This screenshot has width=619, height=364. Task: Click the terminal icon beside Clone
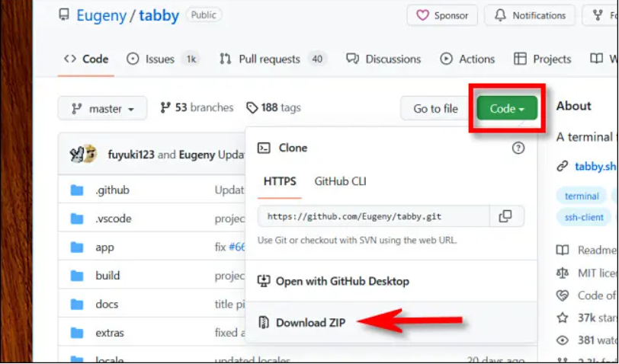(x=264, y=148)
